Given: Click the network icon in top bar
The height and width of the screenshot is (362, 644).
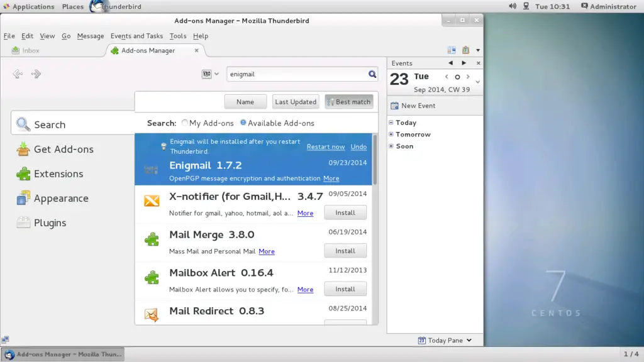Looking at the screenshot, I should pyautogui.click(x=526, y=6).
